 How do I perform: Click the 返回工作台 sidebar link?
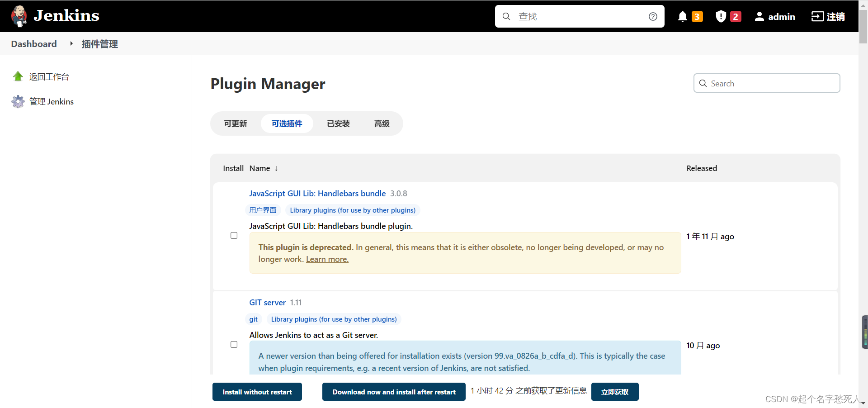click(49, 77)
